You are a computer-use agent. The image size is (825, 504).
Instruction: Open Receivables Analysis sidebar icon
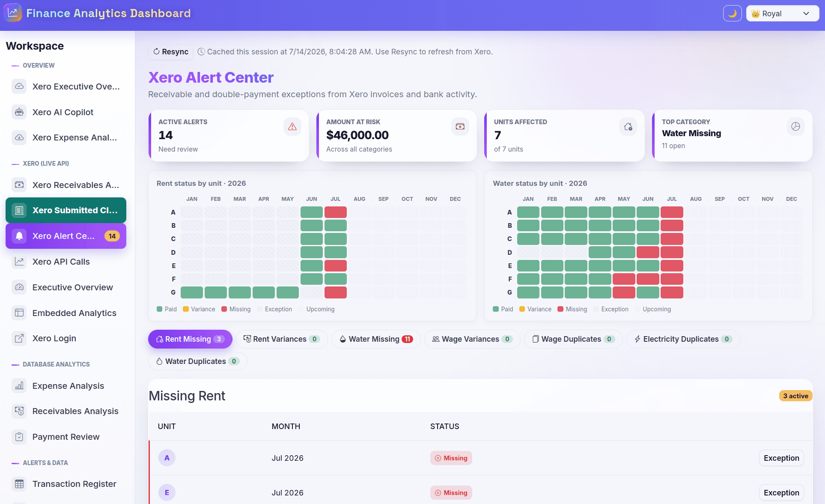19,411
